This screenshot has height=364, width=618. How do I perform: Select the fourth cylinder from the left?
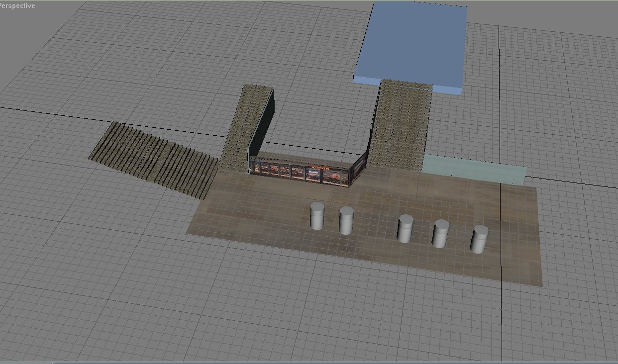tap(440, 234)
